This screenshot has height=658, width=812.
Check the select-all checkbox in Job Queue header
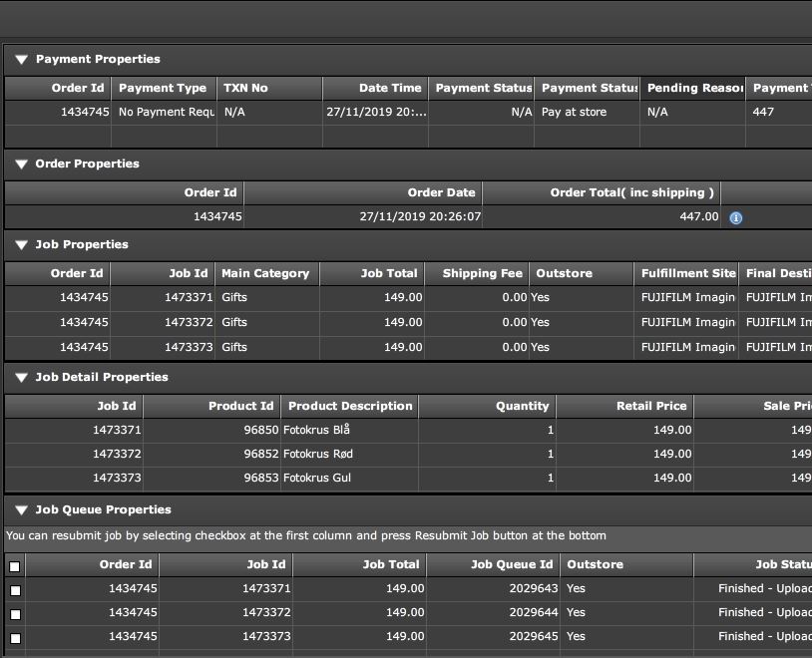point(15,566)
